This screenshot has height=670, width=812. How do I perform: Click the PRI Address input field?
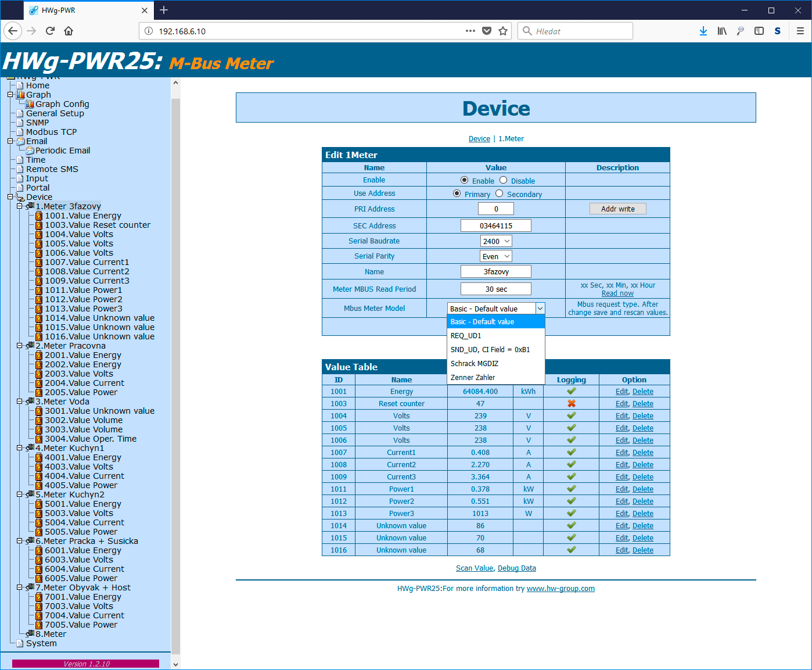click(496, 209)
